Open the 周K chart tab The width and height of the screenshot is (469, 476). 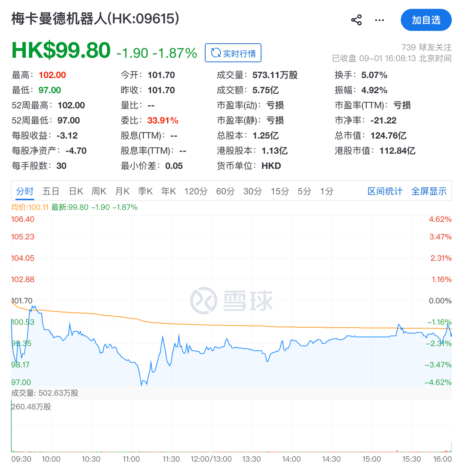point(99,191)
